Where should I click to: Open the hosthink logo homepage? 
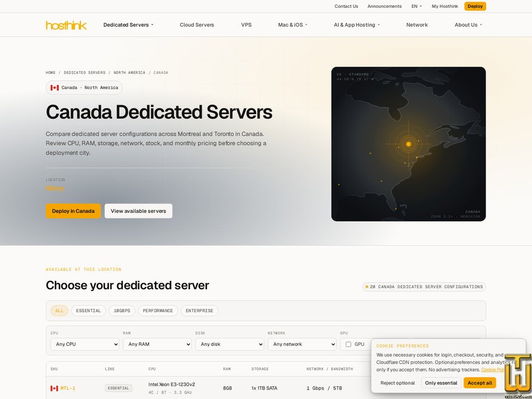pyautogui.click(x=66, y=25)
